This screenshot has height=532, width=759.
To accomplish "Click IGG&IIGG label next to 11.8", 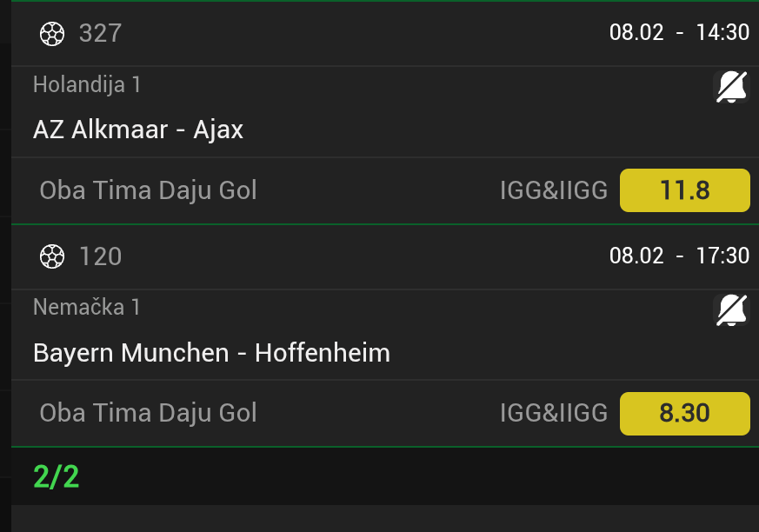I will click(x=553, y=190).
